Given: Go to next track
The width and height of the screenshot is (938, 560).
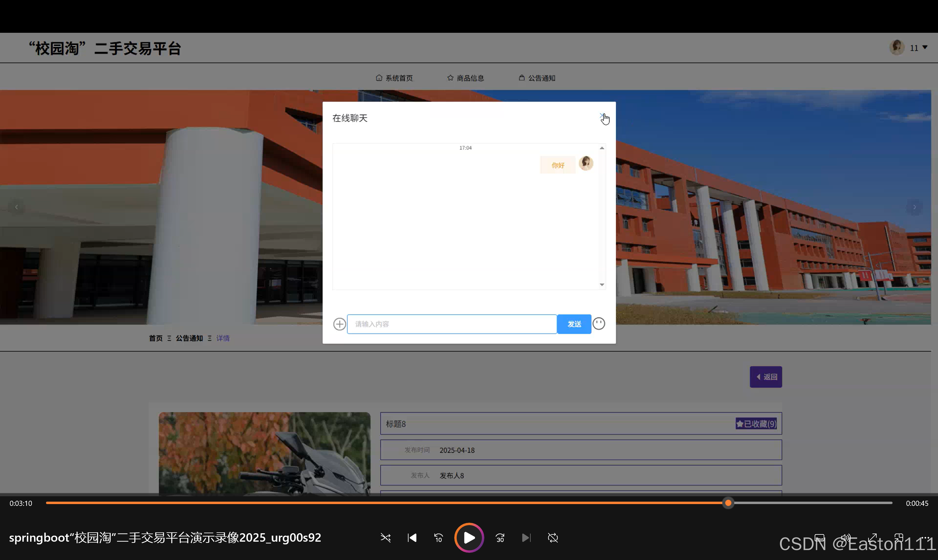Looking at the screenshot, I should point(526,537).
